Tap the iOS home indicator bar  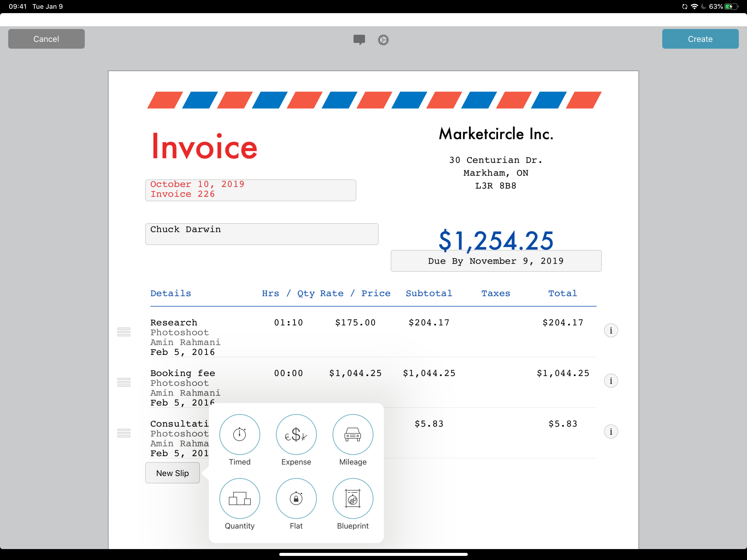(x=373, y=554)
